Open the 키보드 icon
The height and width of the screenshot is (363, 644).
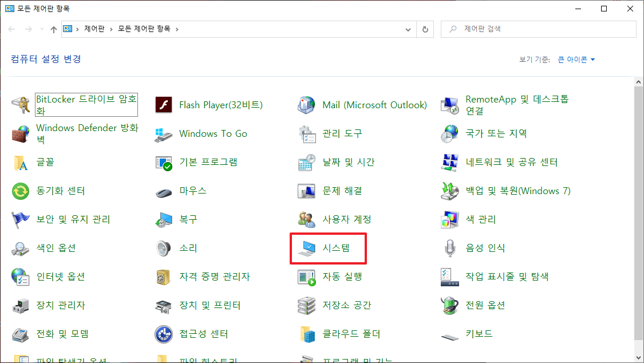[450, 337]
